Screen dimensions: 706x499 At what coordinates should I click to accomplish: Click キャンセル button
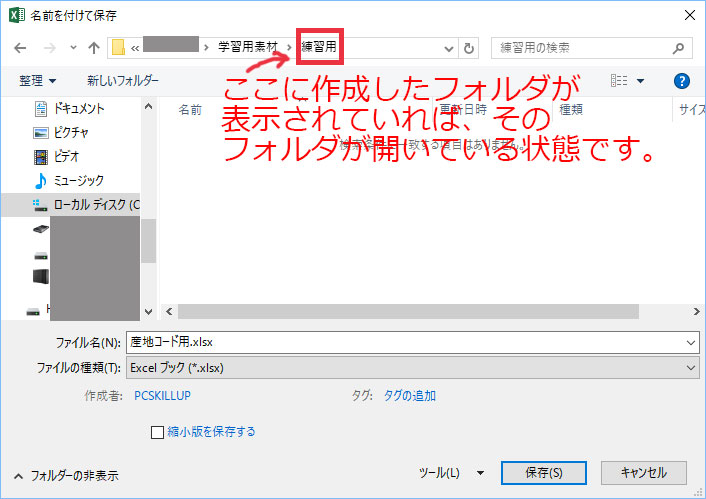pos(644,473)
